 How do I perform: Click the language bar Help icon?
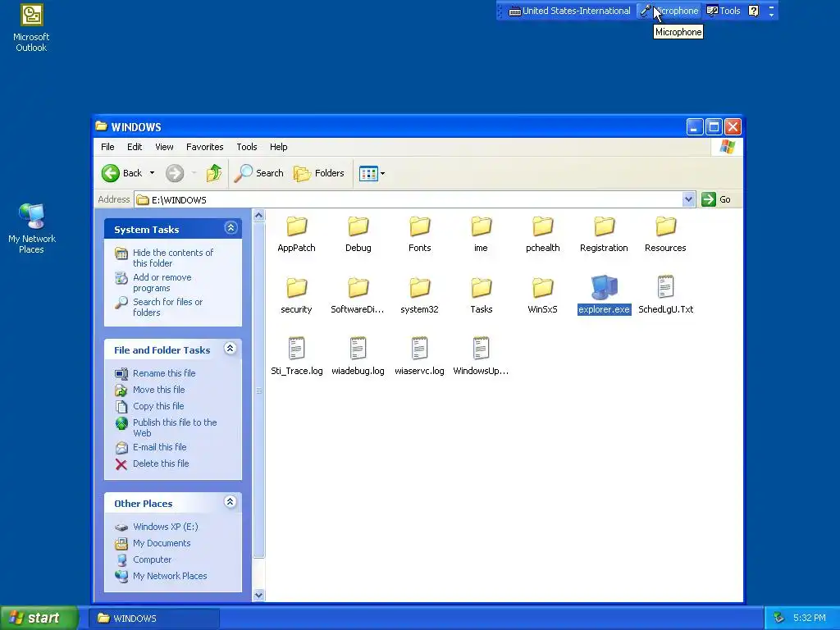pos(754,11)
